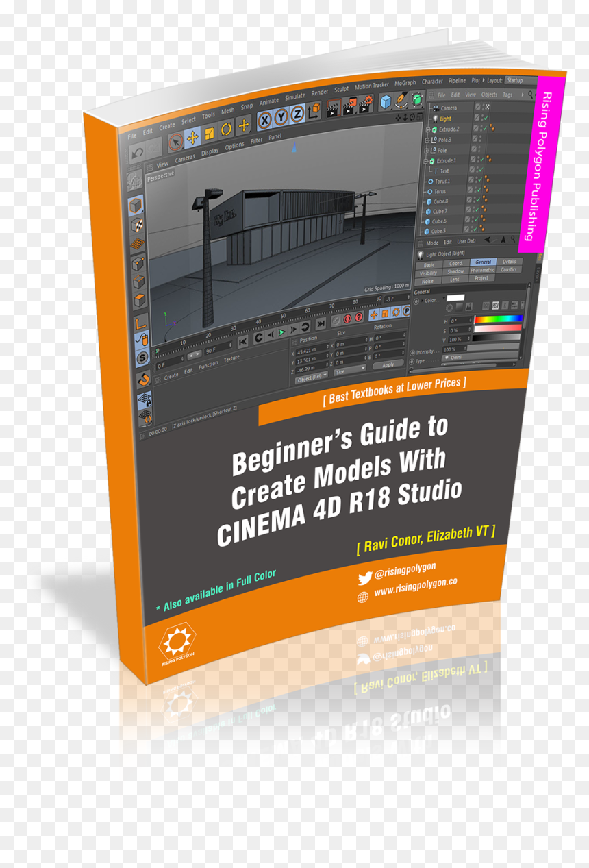Open viewport Cameras menu
This screenshot has height=868, width=589.
(x=185, y=158)
